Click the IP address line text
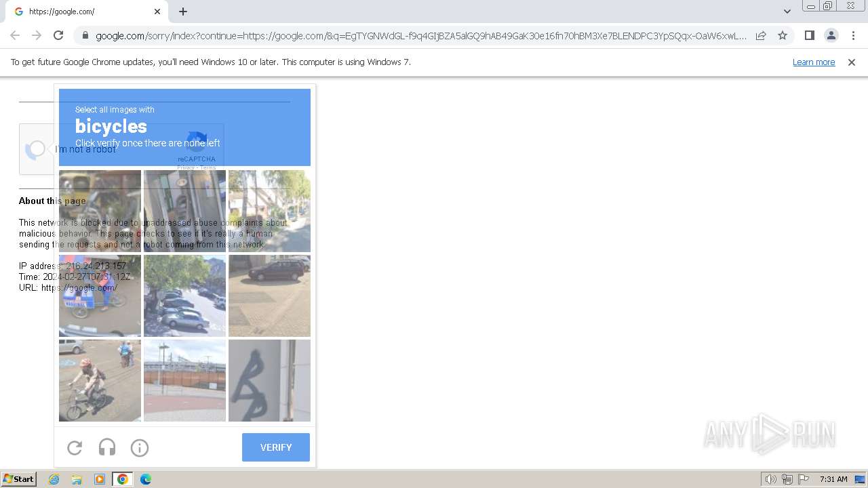Viewport: 868px width, 488px height. click(x=73, y=266)
